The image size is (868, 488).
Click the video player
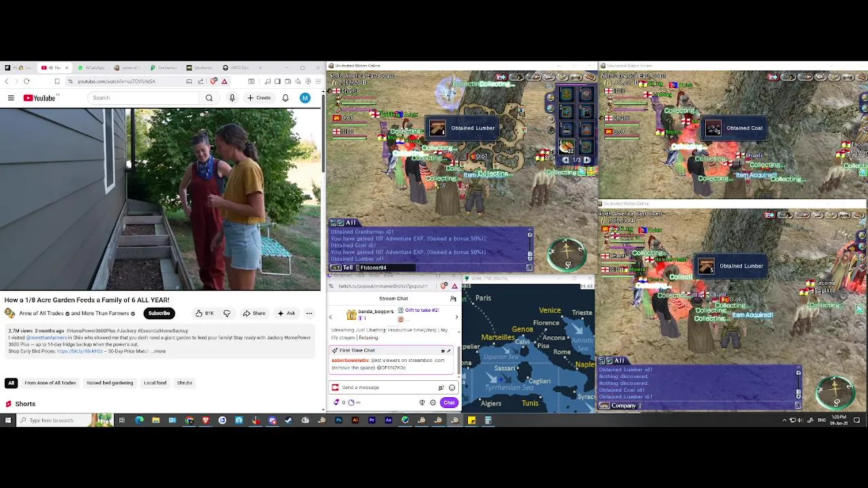[161, 199]
